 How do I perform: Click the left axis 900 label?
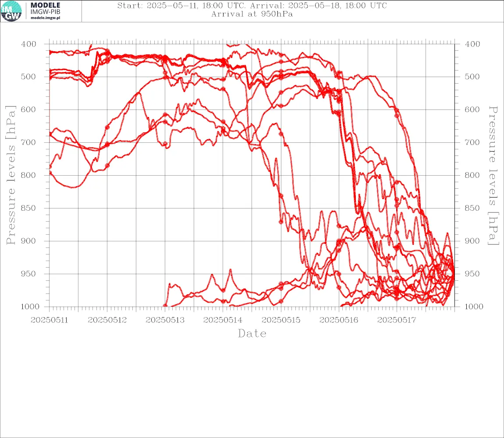[x=28, y=241]
